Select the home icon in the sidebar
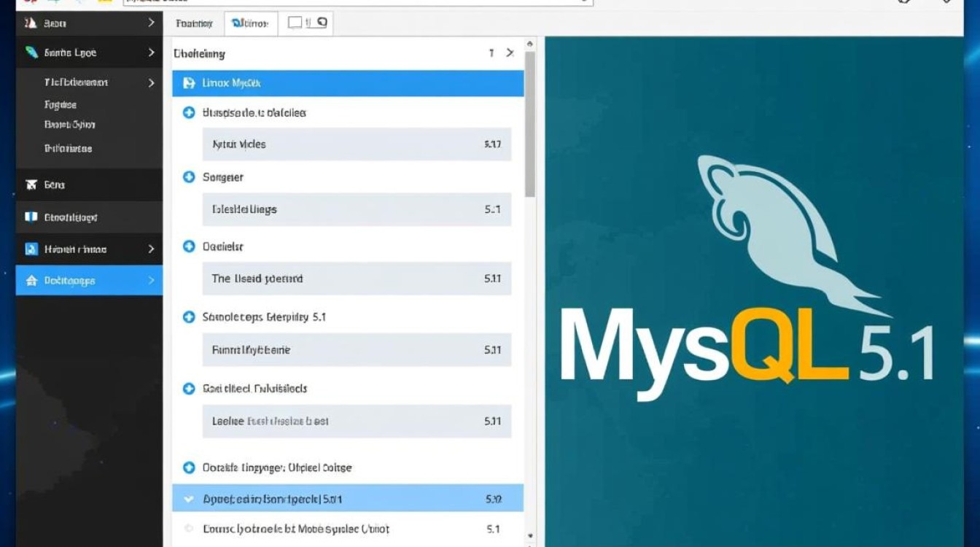Image resolution: width=980 pixels, height=547 pixels. 31,280
